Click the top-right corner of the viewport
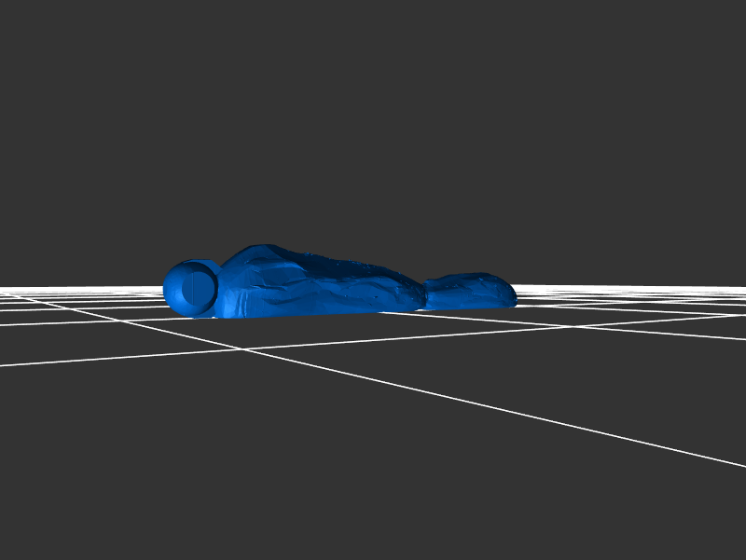This screenshot has height=560, width=746. click(742, 3)
